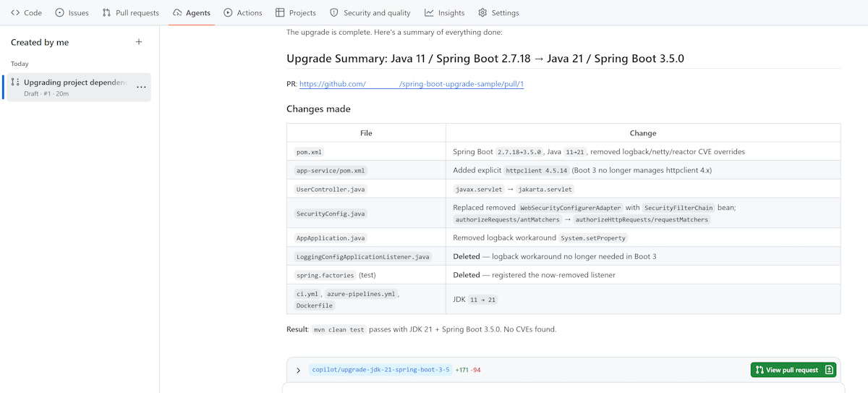Open the Code tab
This screenshot has height=393, width=868.
(x=26, y=13)
